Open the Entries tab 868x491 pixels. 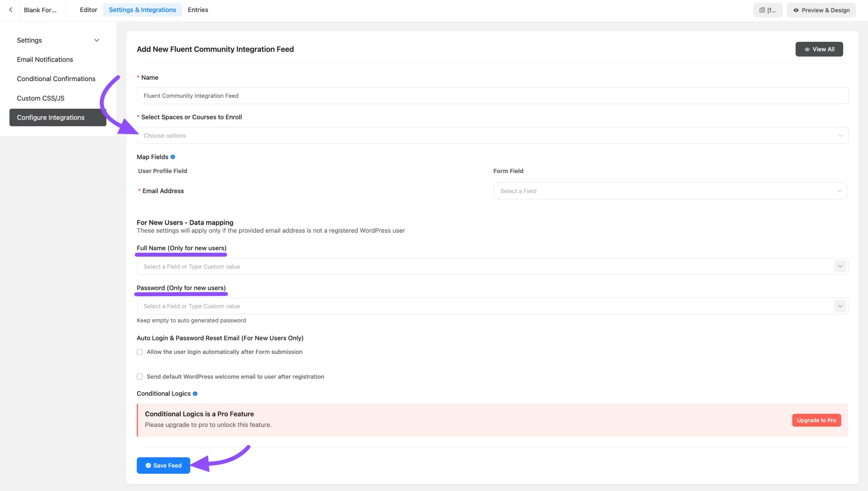(198, 10)
